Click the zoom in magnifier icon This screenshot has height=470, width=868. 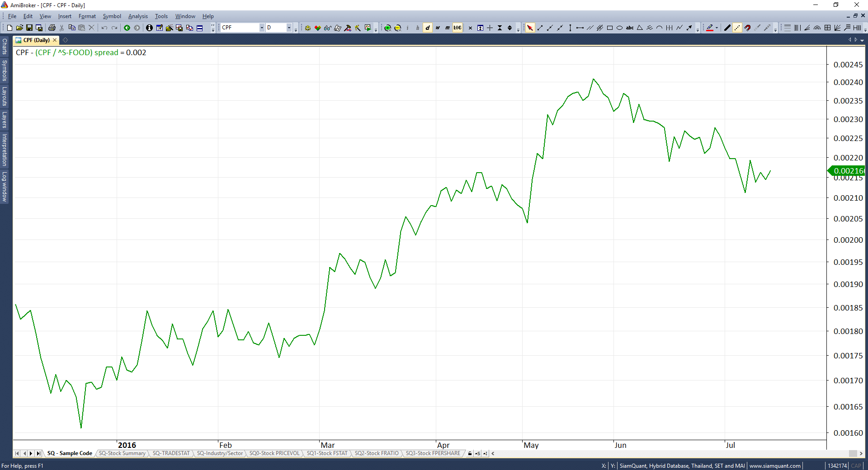pos(387,28)
